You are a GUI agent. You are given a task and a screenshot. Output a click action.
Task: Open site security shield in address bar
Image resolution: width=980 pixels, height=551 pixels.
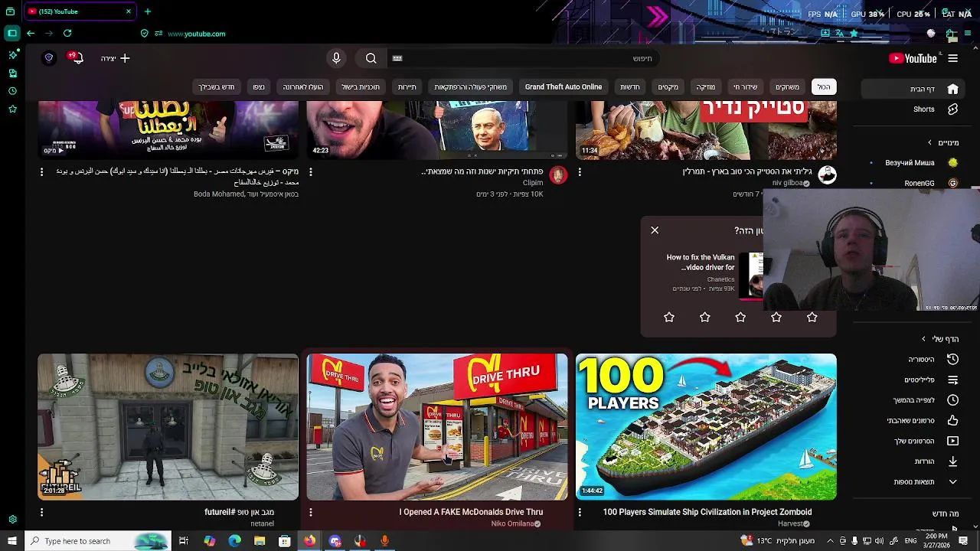(x=144, y=34)
